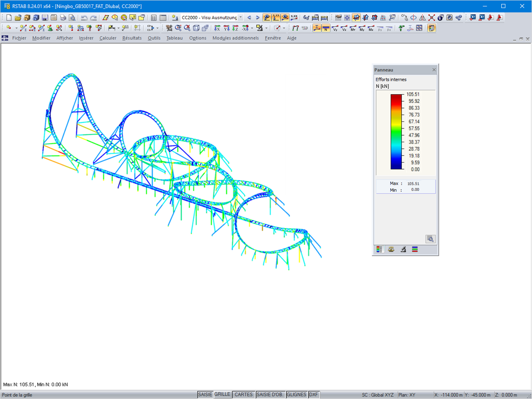Viewport: 532px width, 399px height.
Task: Toggle axial force N display
Action: coord(326,28)
